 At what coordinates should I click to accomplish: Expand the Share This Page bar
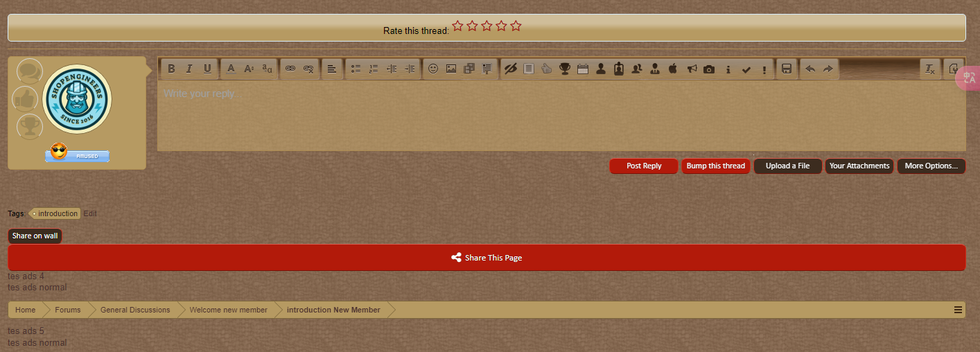click(487, 258)
